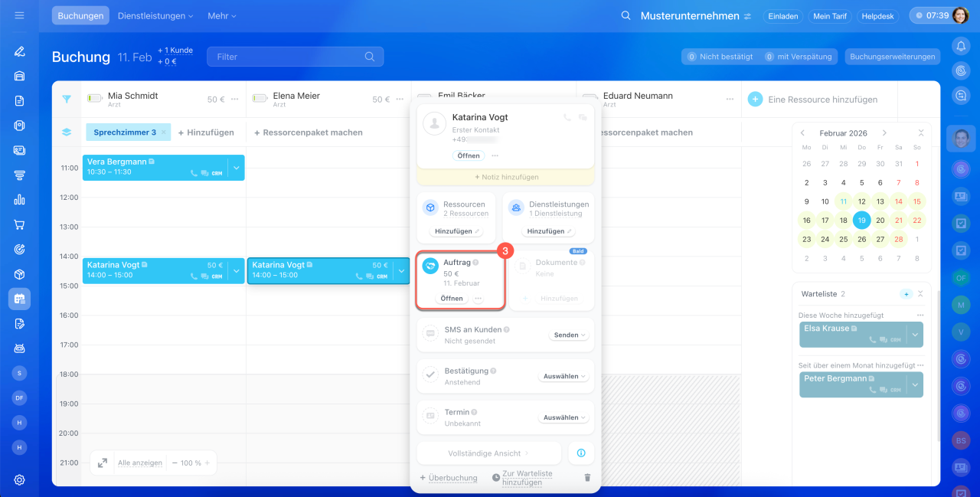The width and height of the screenshot is (980, 497).
Task: Click Hinzufügen under Dienstleistungen
Action: click(549, 231)
